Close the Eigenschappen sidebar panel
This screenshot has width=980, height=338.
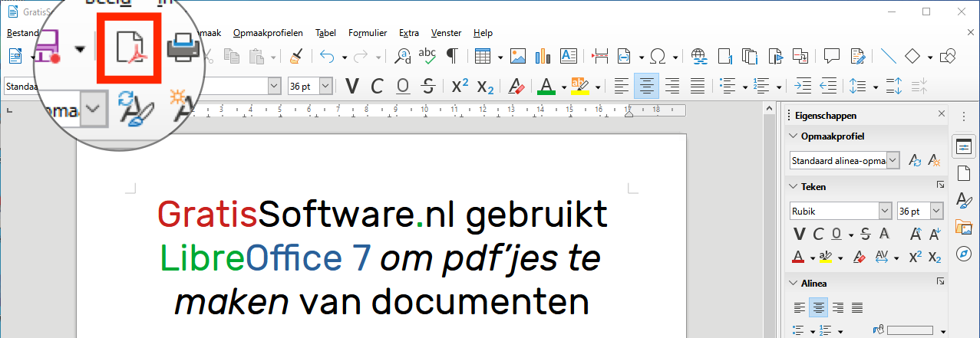[942, 115]
